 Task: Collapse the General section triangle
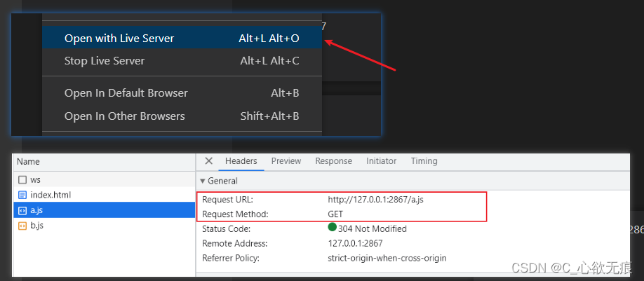coord(203,181)
